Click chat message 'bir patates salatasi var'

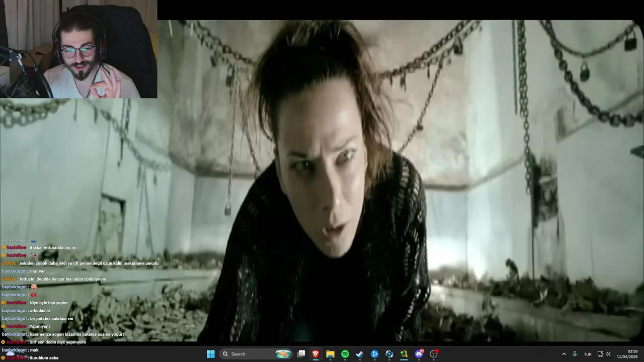point(52,318)
